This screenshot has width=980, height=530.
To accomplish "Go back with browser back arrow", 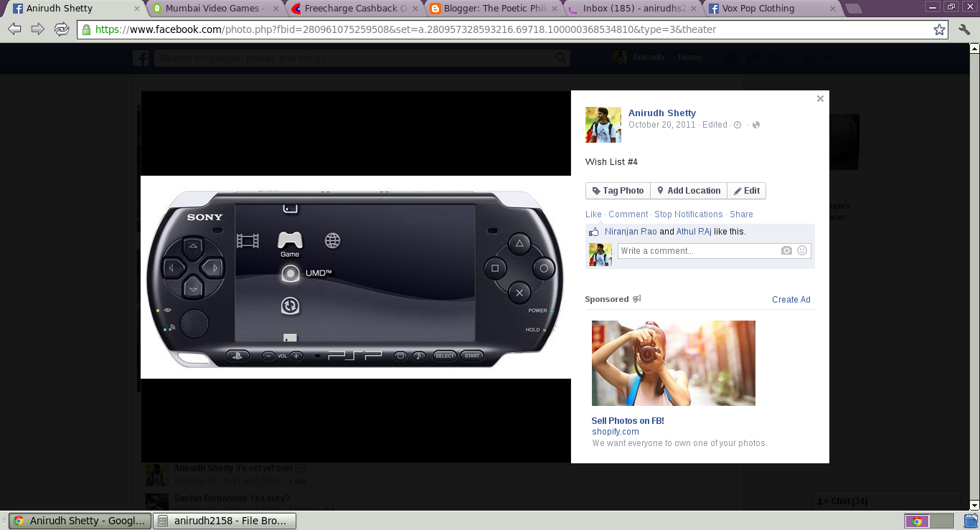I will (x=15, y=29).
